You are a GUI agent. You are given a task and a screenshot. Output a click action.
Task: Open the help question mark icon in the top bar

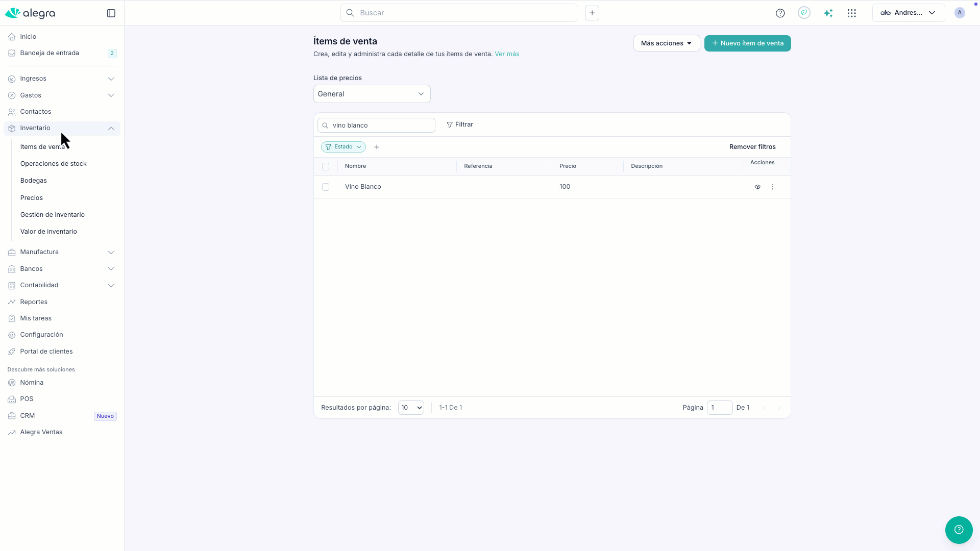point(780,13)
